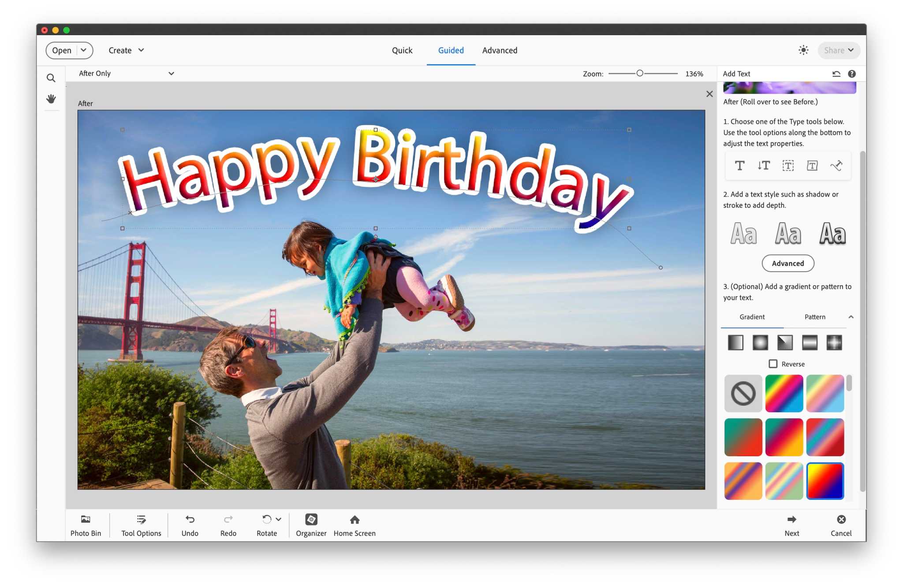Select the Vertical Type tool
Screen dimensions: 903x588
pyautogui.click(x=764, y=166)
